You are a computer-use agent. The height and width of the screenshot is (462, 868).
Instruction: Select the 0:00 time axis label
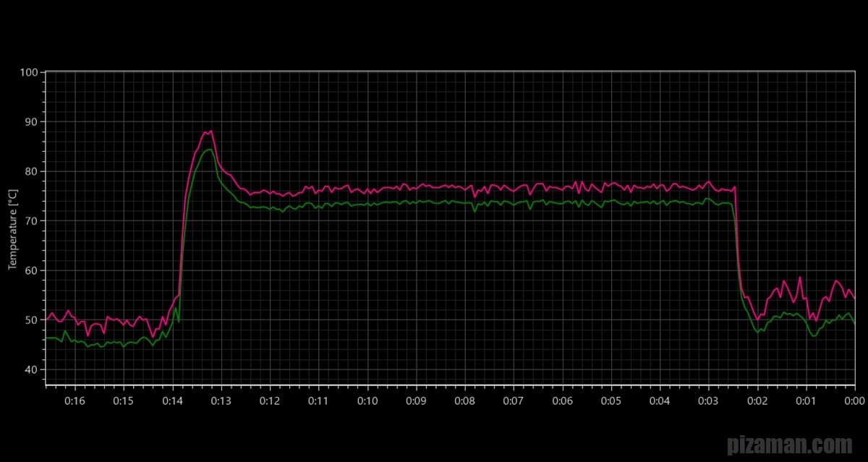pos(854,401)
